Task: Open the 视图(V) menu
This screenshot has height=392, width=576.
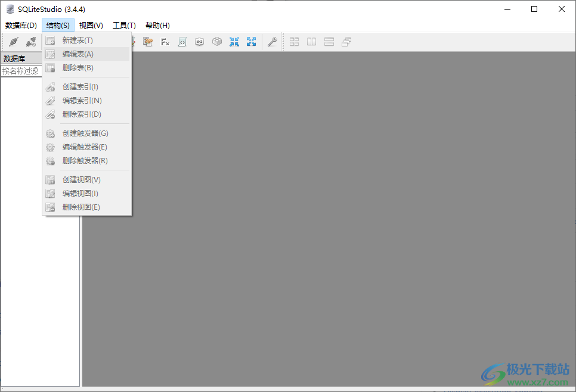Action: tap(91, 26)
